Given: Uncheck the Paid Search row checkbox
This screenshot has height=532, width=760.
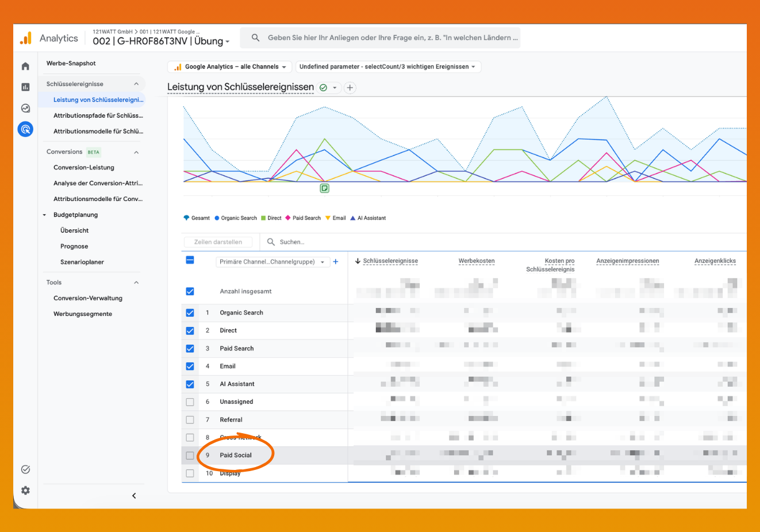Looking at the screenshot, I should click(x=190, y=349).
